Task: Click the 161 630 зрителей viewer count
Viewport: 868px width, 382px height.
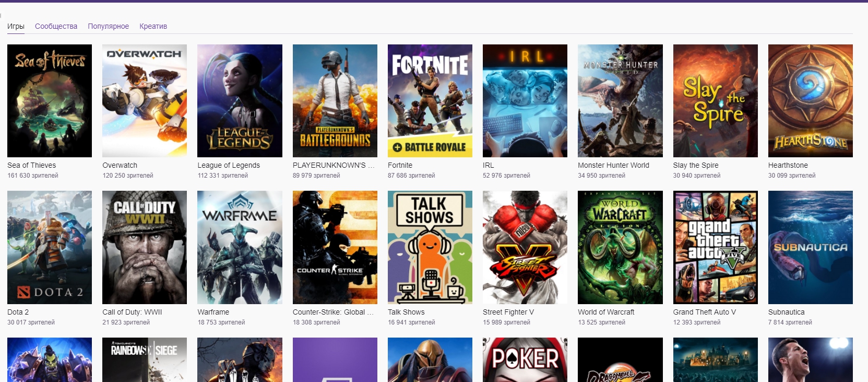Action: 33,176
